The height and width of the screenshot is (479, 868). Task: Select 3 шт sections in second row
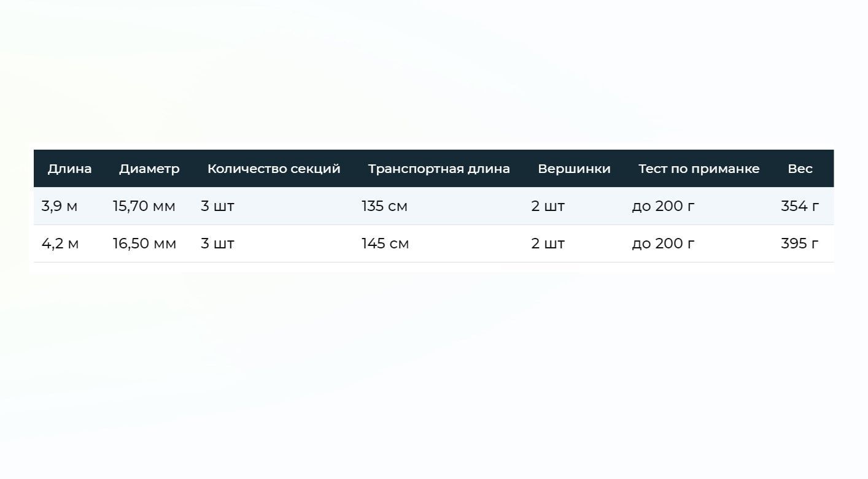pyautogui.click(x=217, y=243)
